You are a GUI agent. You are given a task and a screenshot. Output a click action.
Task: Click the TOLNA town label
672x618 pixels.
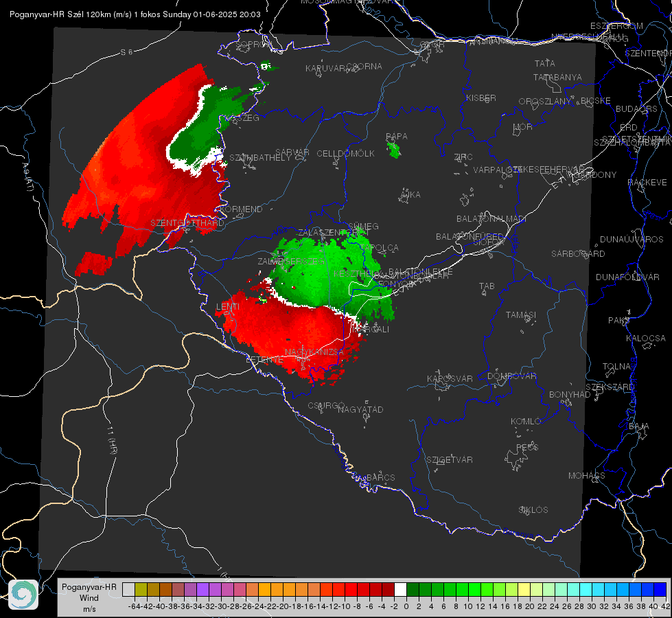[616, 366]
